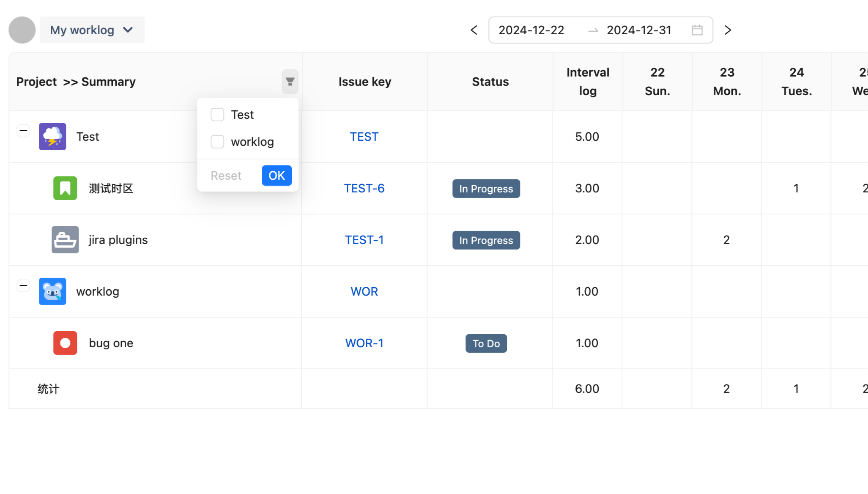
Task: Click the Test project storm cloud avatar
Action: coord(52,137)
